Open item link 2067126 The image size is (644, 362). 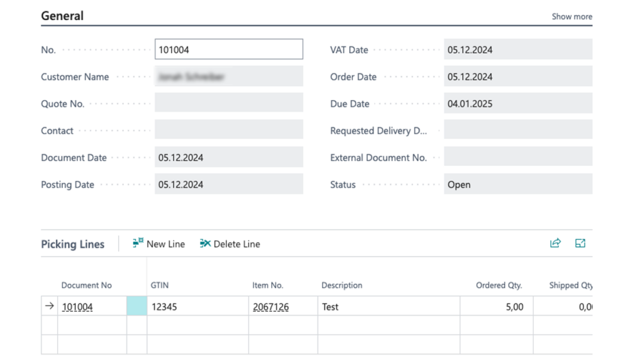pyautogui.click(x=270, y=307)
